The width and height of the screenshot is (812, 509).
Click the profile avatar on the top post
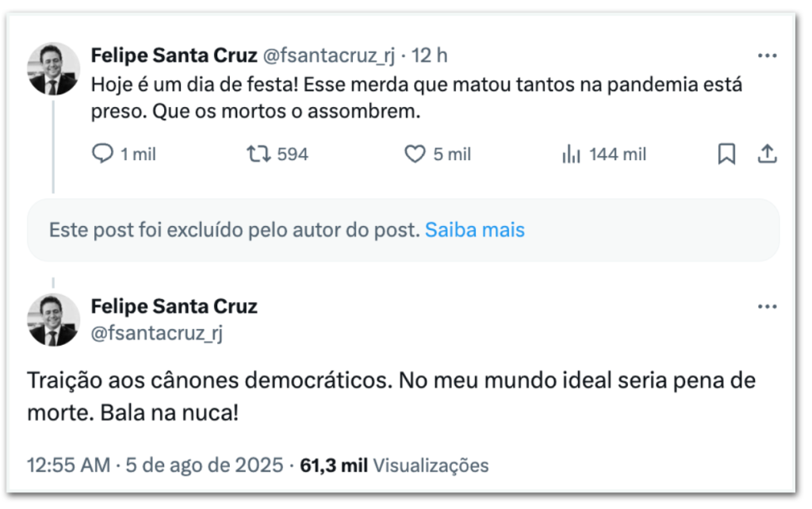click(x=54, y=69)
